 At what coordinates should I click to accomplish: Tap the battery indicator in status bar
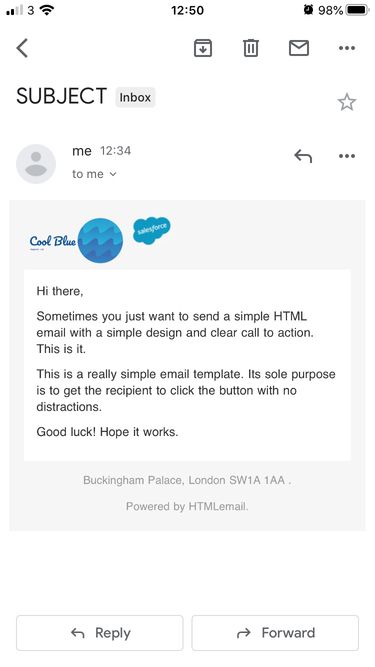pos(357,10)
